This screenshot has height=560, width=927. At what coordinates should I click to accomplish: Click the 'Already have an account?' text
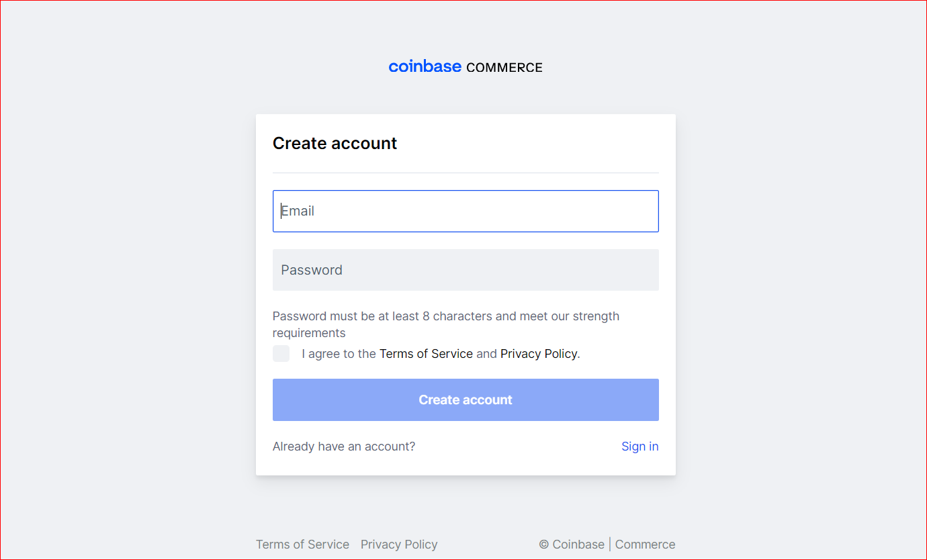point(344,447)
